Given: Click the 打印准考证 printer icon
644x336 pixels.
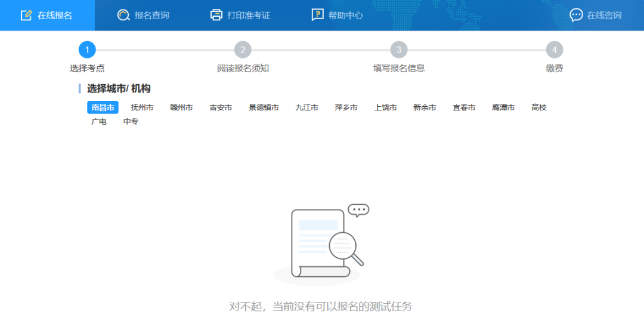Looking at the screenshot, I should [x=216, y=15].
